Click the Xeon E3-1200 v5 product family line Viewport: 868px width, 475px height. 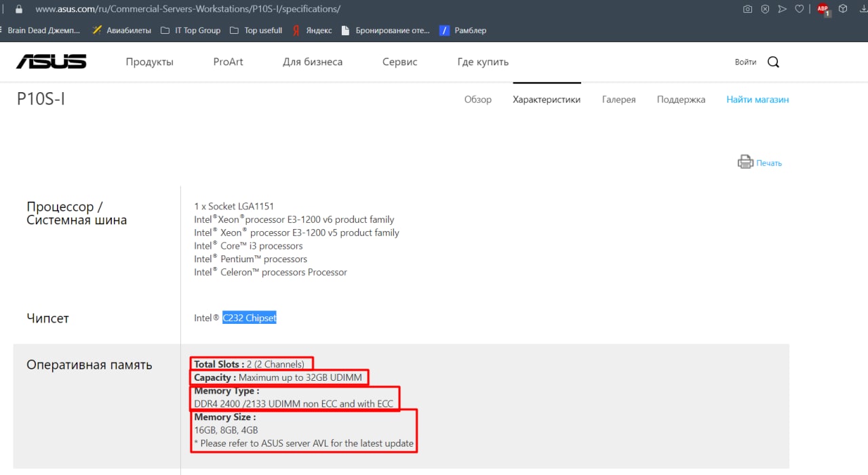[296, 232]
